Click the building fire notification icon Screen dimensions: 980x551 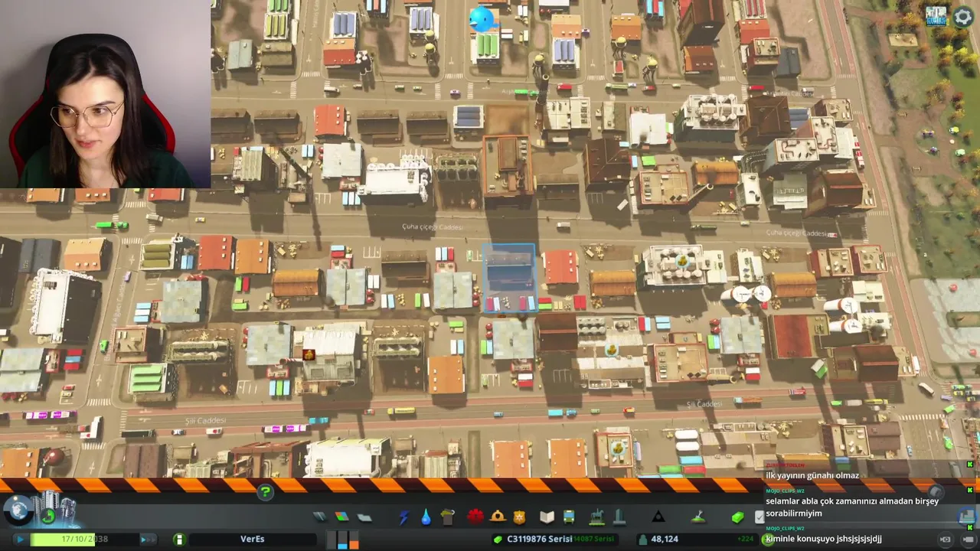coord(309,354)
